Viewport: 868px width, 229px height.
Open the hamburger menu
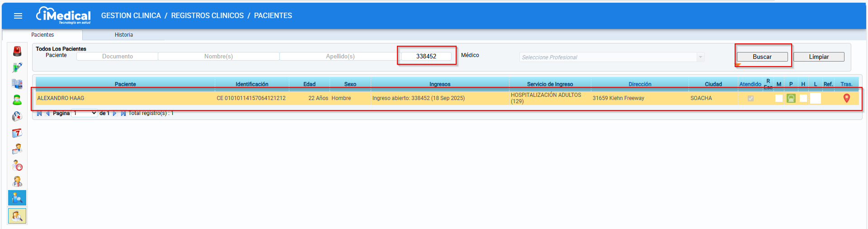(x=18, y=16)
